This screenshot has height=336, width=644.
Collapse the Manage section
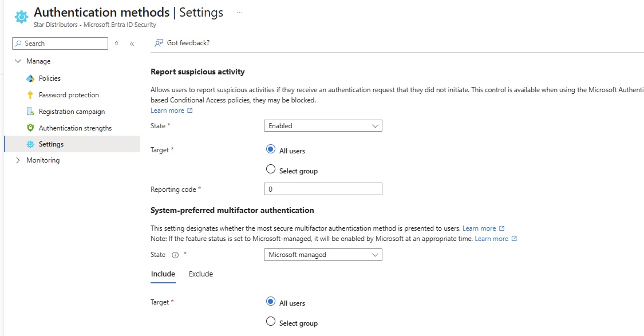(18, 61)
